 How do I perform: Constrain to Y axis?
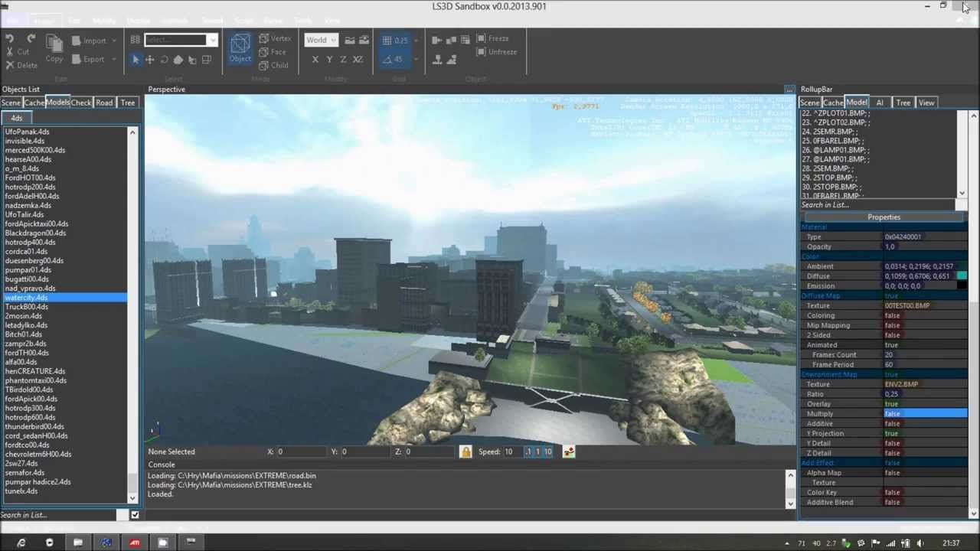point(329,59)
